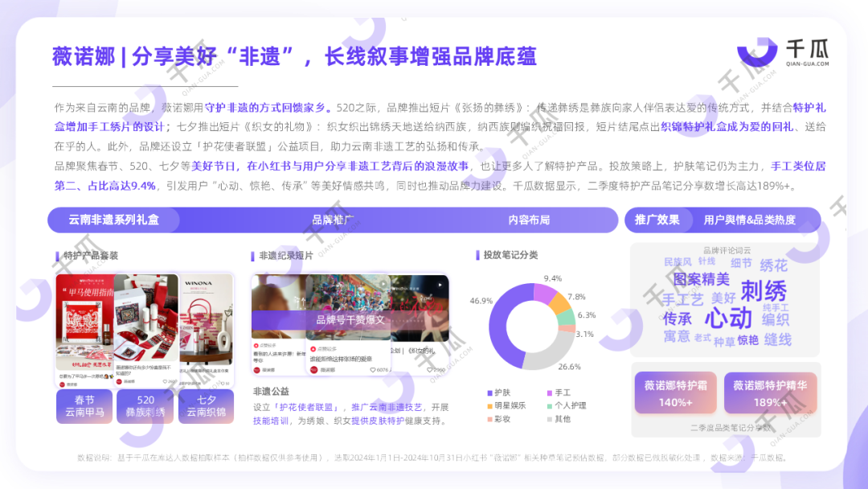Click the word 刺绣 in the word cloud

coord(764,290)
